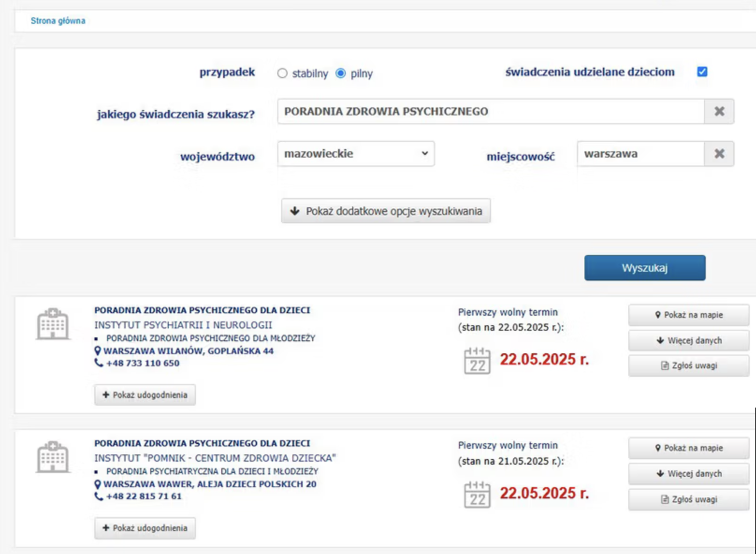Viewport: 756px width, 554px height.
Task: Open the województwo dropdown
Action: 356,154
